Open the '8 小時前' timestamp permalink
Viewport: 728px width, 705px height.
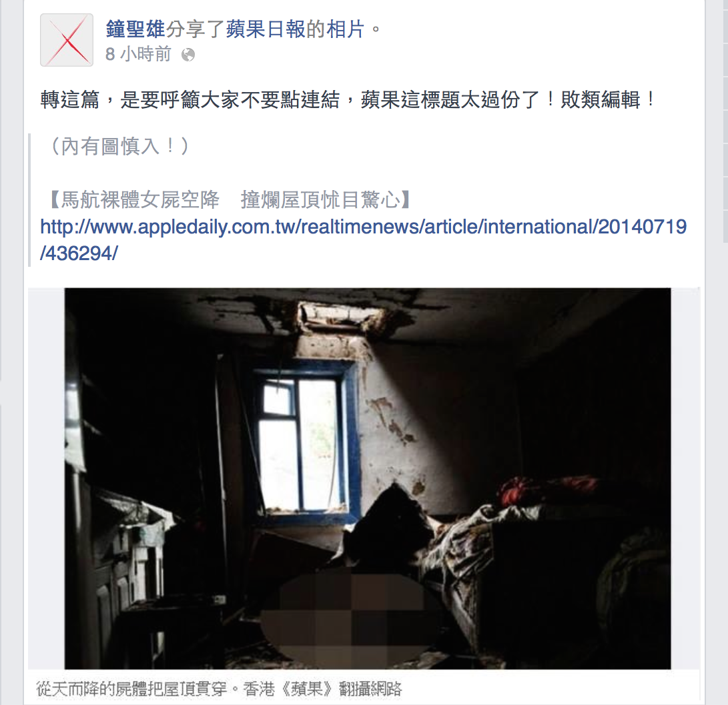138,54
